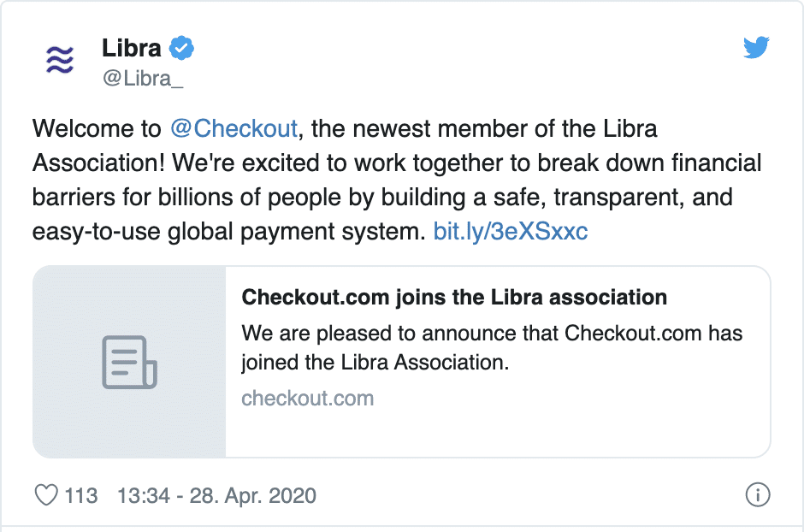This screenshot has width=804, height=532.
Task: Click the empty white area below checkout.com in the card
Action: (x=498, y=433)
